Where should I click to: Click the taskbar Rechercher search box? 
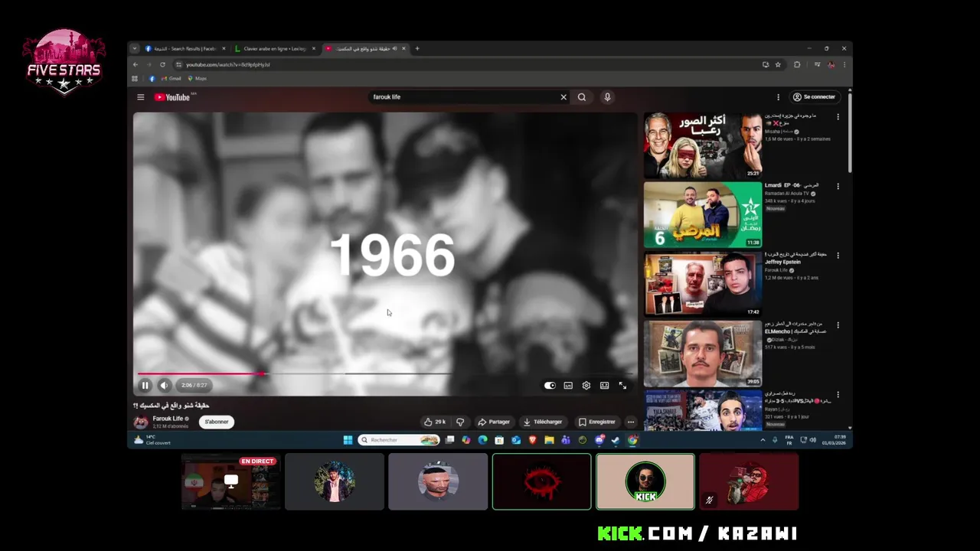(398, 440)
